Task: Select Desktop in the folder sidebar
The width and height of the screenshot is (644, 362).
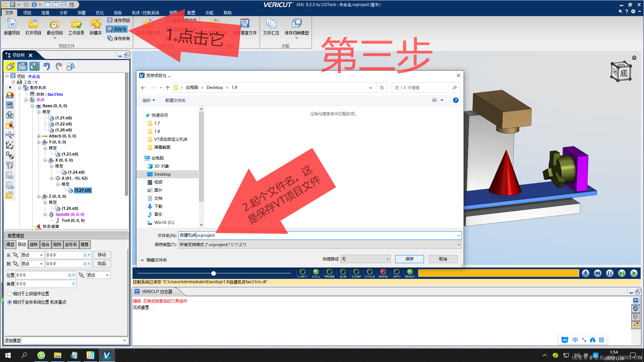Action: pos(162,174)
